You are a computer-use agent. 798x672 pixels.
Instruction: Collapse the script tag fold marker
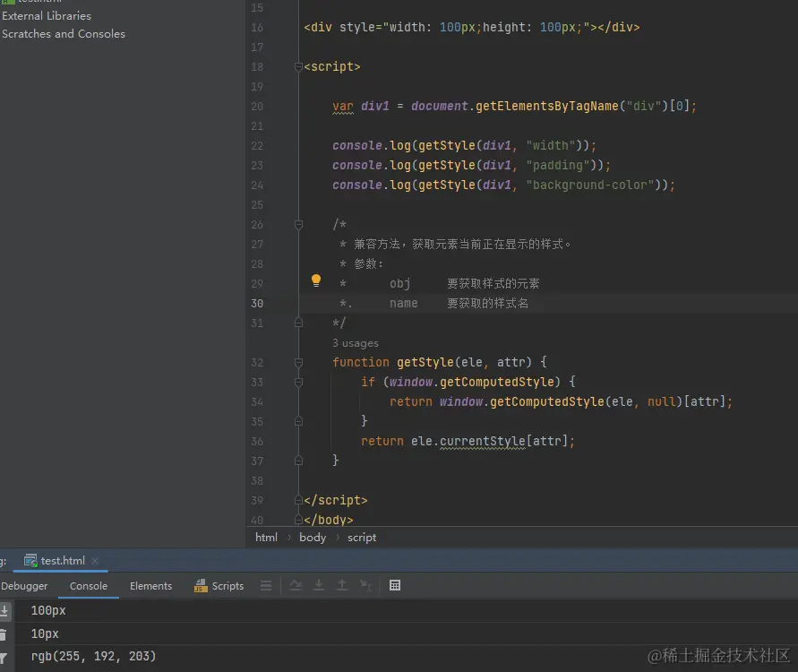coord(299,67)
